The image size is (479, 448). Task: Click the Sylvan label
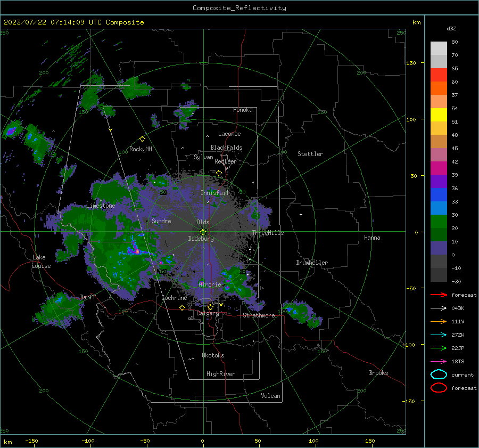[203, 157]
